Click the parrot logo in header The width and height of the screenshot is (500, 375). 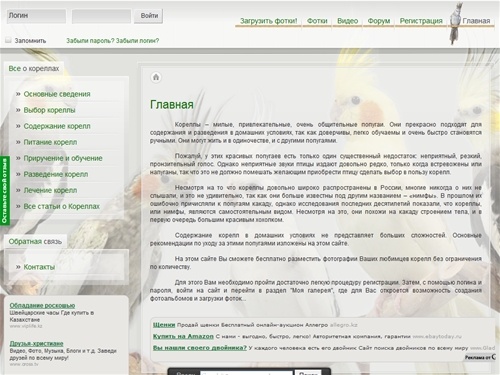[455, 23]
